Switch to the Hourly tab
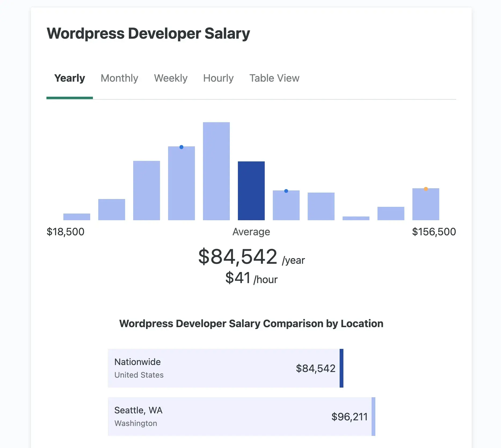Image resolution: width=501 pixels, height=448 pixels. click(218, 78)
